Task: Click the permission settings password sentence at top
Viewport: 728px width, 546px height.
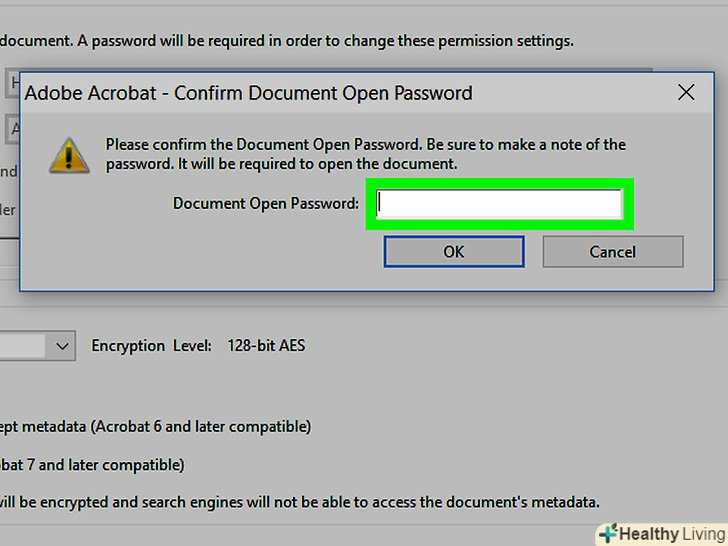Action: point(286,41)
